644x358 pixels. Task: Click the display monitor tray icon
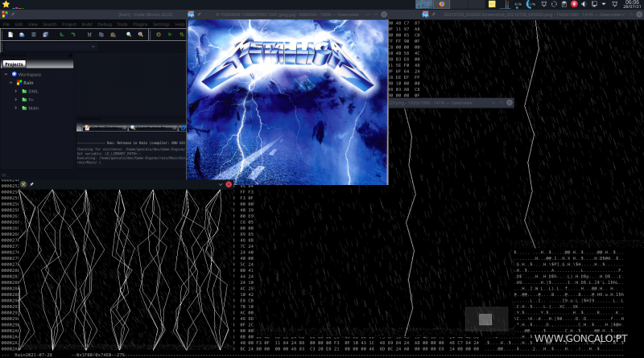(594, 4)
